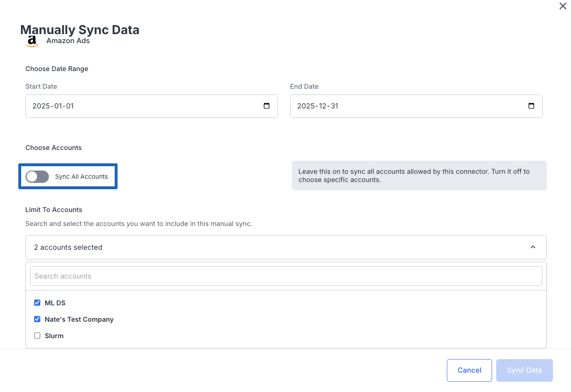Toggle the Sync All Accounts switch
The image size is (571, 392).
pyautogui.click(x=37, y=177)
